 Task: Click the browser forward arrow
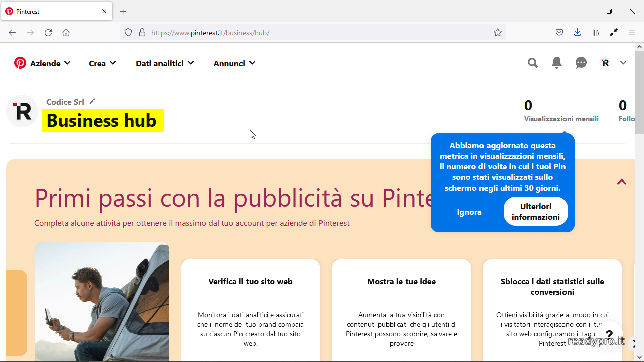(x=30, y=33)
